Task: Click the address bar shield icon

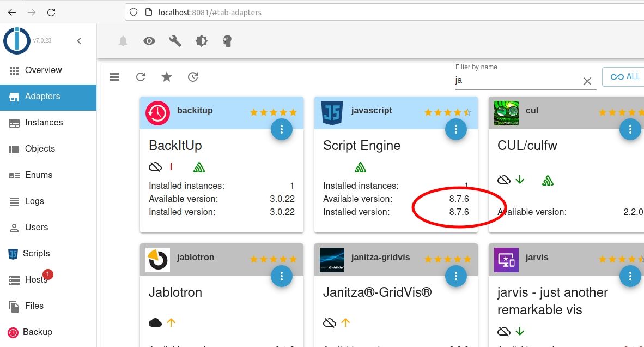Action: click(x=133, y=13)
